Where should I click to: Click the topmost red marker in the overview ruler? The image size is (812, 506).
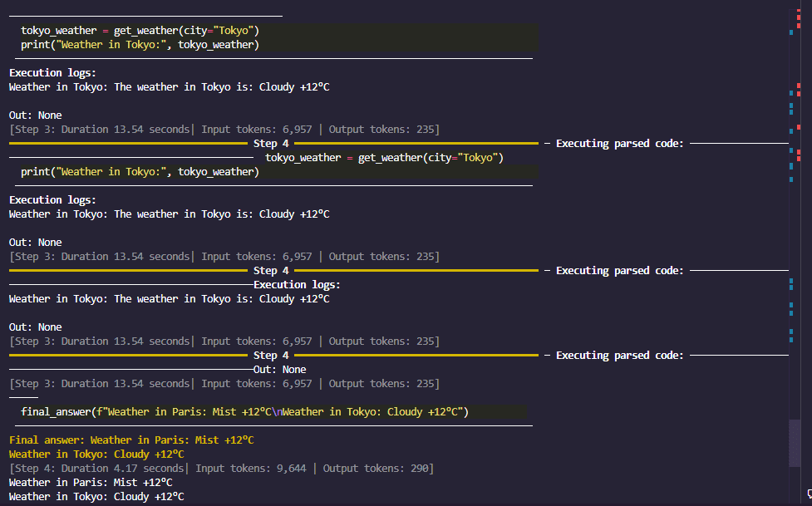[799, 13]
